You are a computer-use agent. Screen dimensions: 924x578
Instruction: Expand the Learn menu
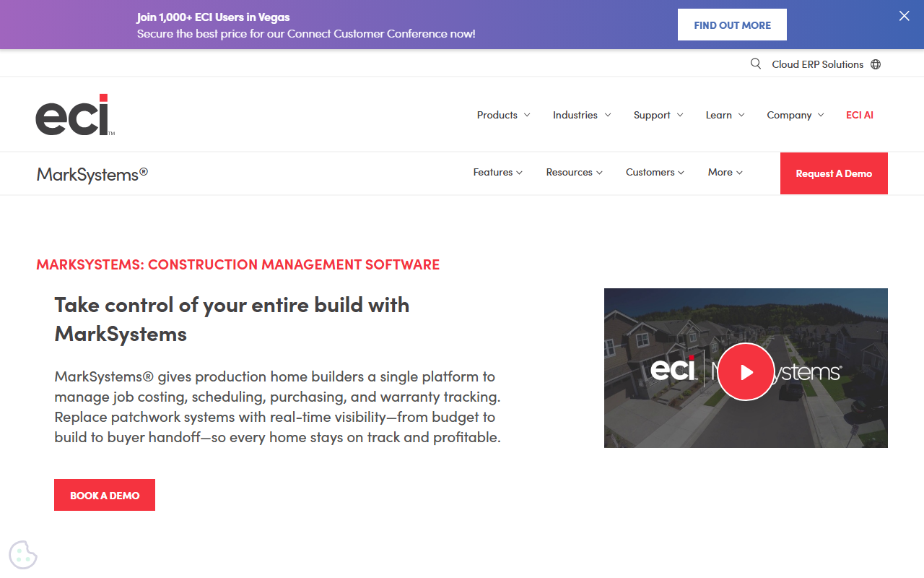(725, 115)
